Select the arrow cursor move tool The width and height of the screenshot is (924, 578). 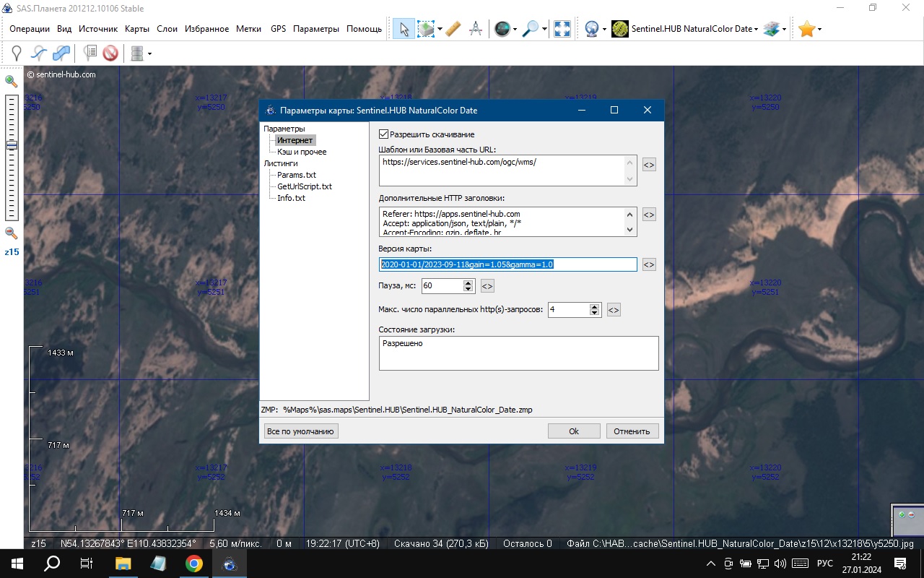pos(404,29)
